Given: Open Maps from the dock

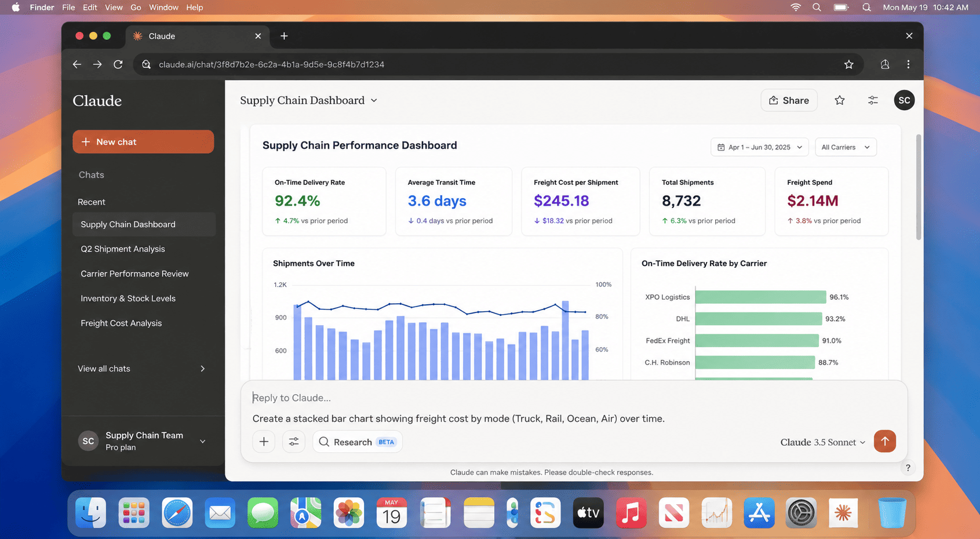Looking at the screenshot, I should [305, 513].
